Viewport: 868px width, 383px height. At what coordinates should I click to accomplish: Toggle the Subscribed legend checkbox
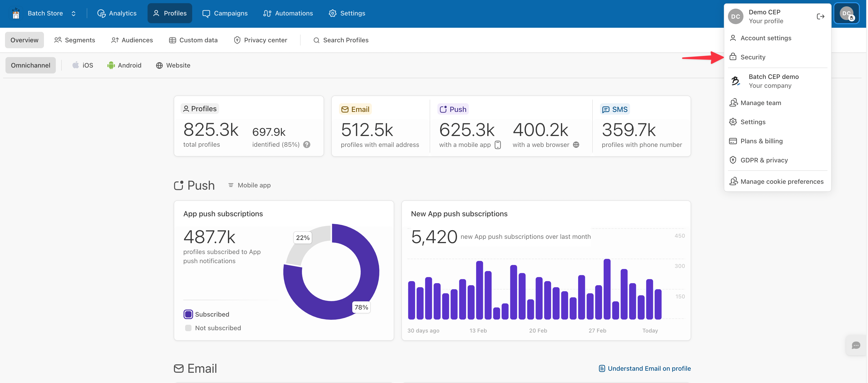(x=188, y=314)
